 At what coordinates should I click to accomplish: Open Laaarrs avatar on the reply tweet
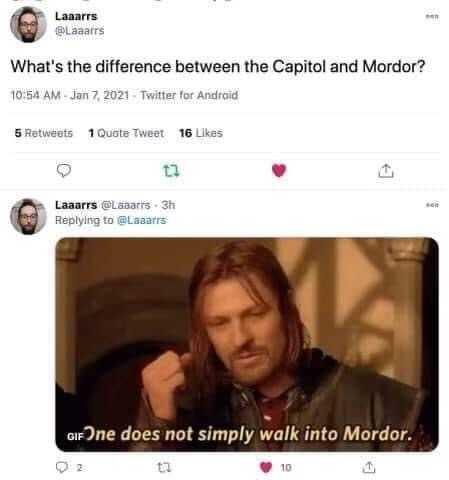pyautogui.click(x=28, y=216)
